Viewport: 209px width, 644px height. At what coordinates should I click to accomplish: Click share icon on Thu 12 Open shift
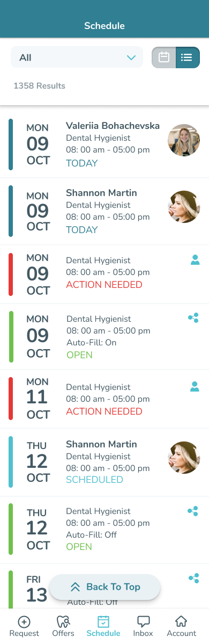click(x=193, y=511)
